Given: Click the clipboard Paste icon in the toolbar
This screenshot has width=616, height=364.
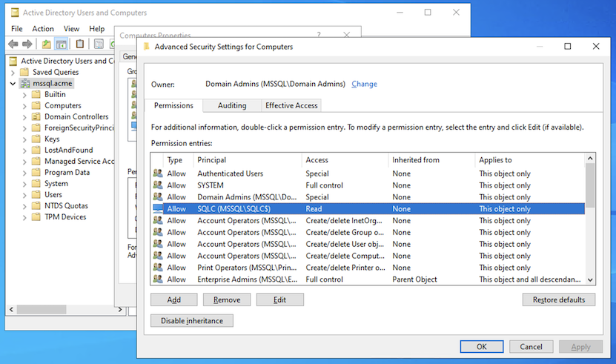Looking at the screenshot, I should 80,44.
